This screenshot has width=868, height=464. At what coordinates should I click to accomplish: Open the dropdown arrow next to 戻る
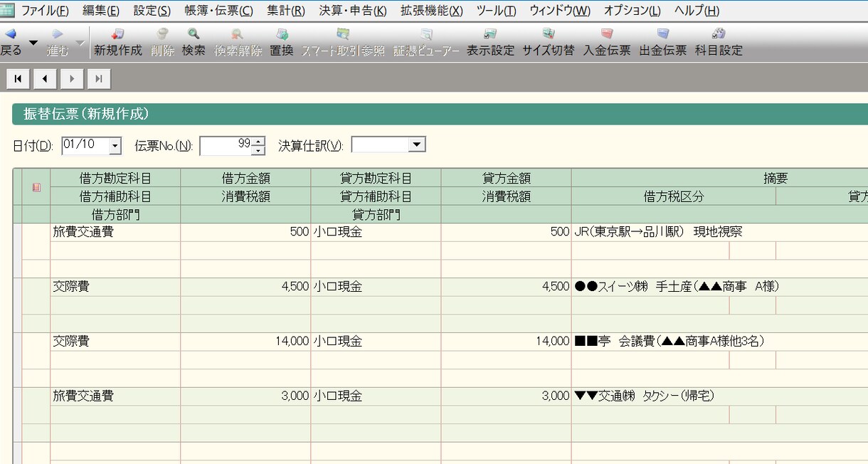(33, 43)
